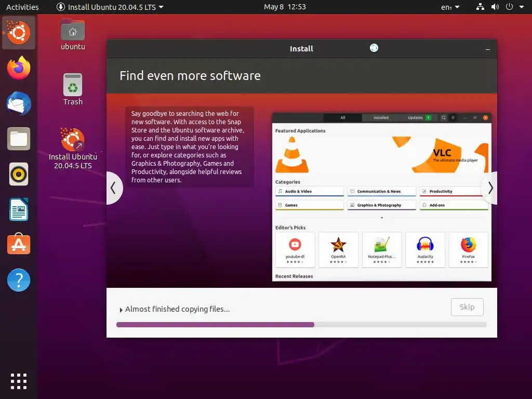Skip the current installation step
This screenshot has width=532, height=399.
pyautogui.click(x=467, y=307)
